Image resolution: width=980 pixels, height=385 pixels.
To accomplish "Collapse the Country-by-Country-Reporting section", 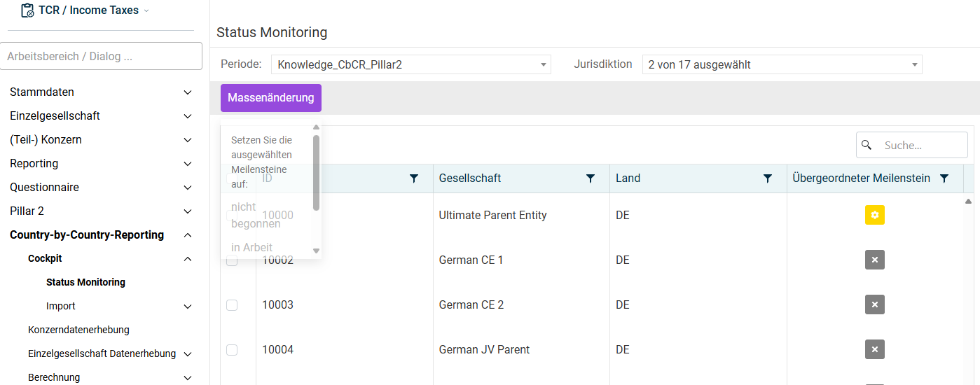I will (x=188, y=235).
